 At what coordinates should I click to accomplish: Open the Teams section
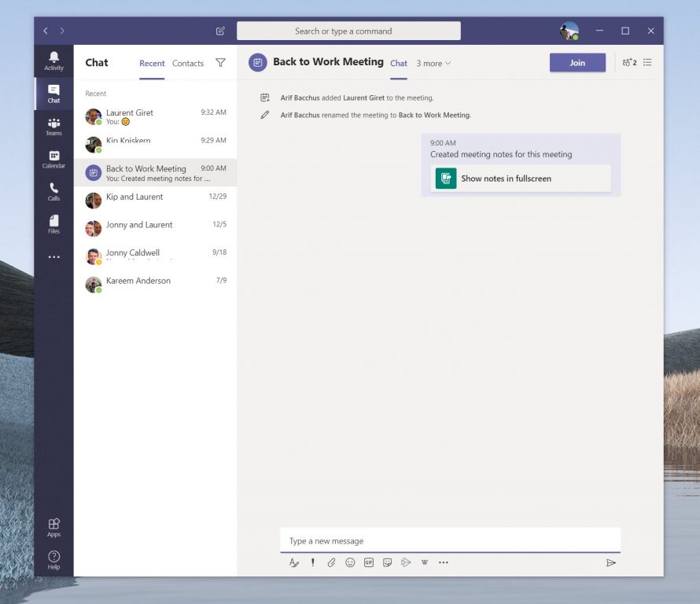click(x=53, y=127)
